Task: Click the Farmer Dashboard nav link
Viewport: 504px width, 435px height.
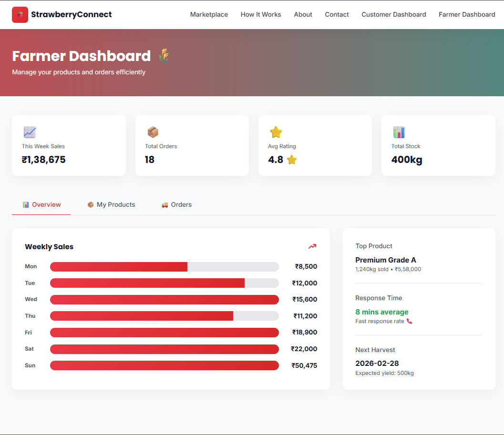Action: 467,14
